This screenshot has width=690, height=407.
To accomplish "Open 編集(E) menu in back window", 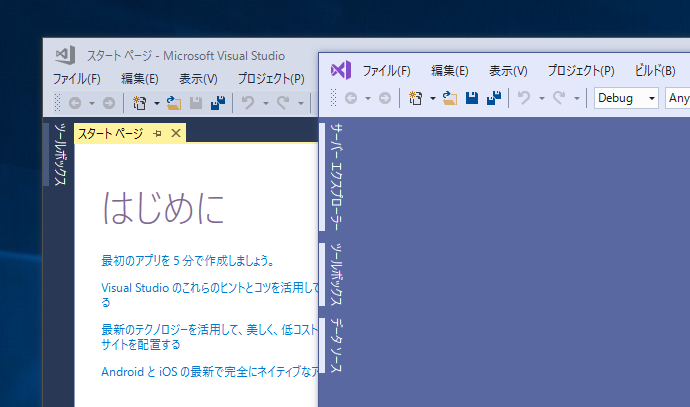I will 140,79.
